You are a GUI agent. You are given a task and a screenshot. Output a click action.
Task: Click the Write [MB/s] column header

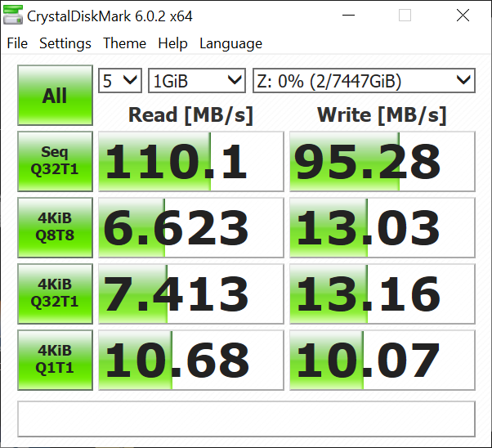tap(382, 115)
